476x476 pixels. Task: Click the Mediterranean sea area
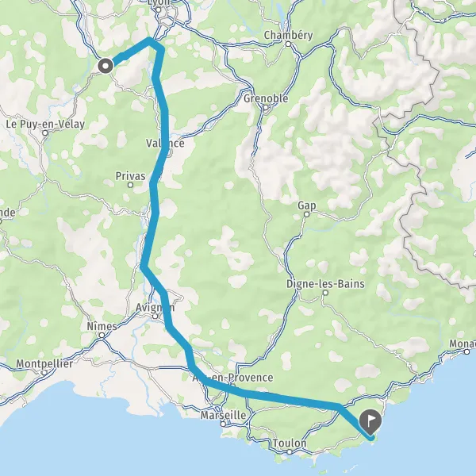click(121, 440)
